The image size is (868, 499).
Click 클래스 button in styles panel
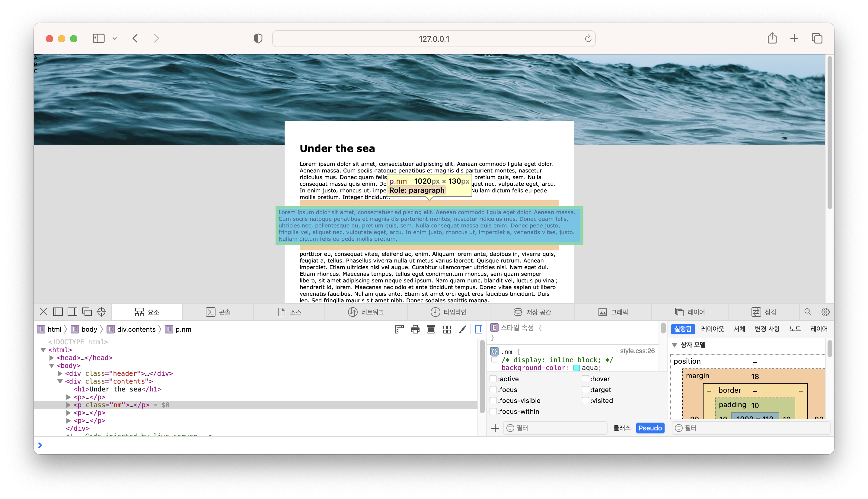coord(622,428)
